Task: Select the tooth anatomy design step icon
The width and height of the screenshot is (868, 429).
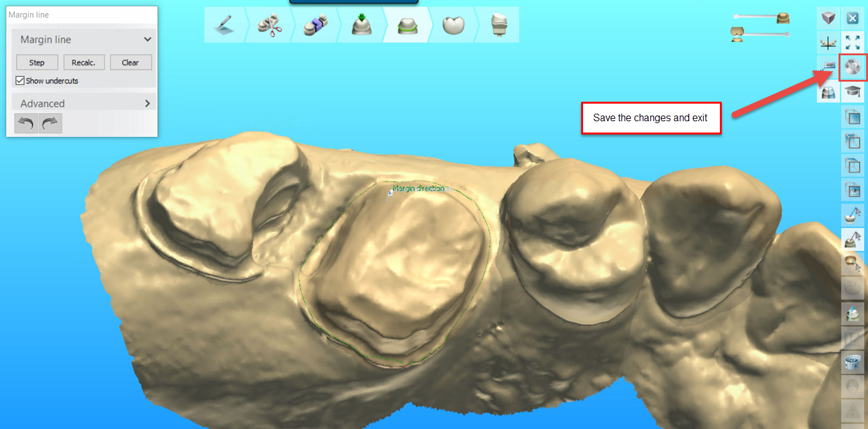Action: coord(453,24)
